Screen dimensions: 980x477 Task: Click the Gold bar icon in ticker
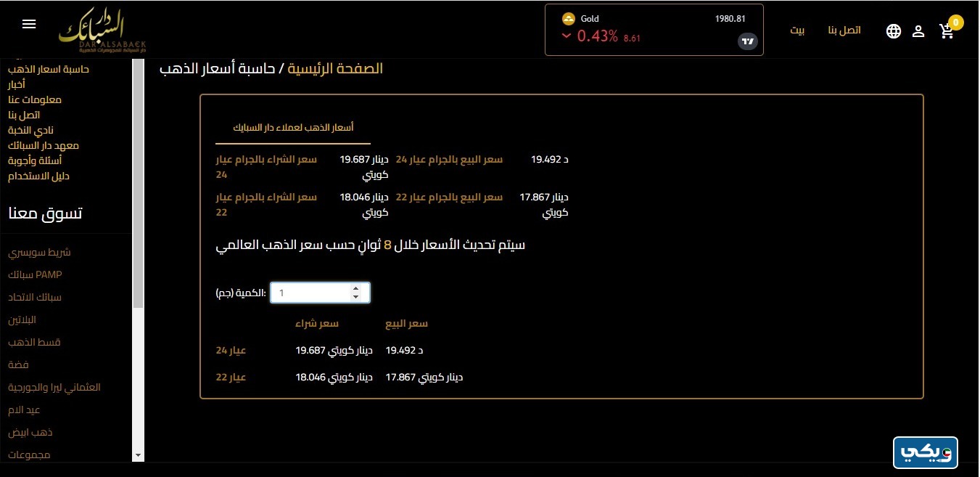(x=569, y=19)
